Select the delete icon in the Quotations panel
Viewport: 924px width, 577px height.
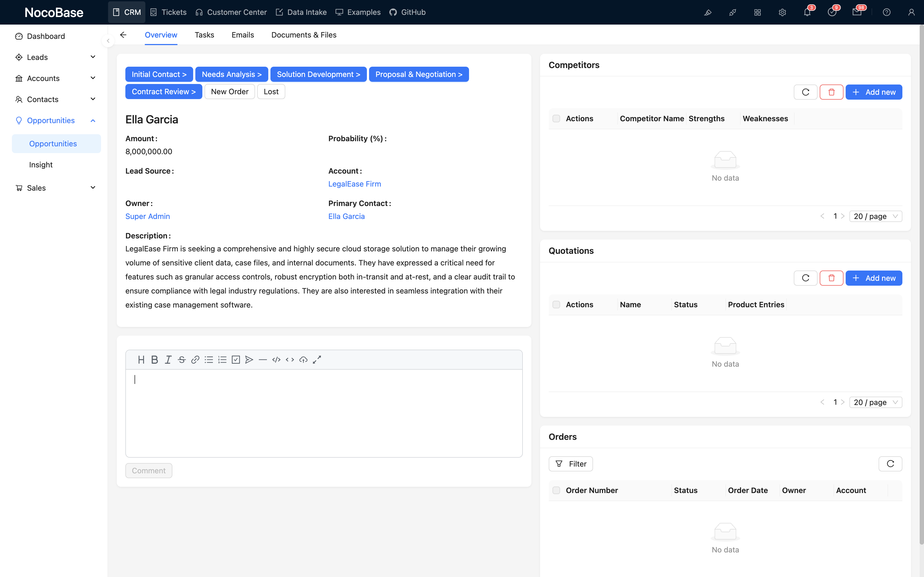[x=832, y=278]
